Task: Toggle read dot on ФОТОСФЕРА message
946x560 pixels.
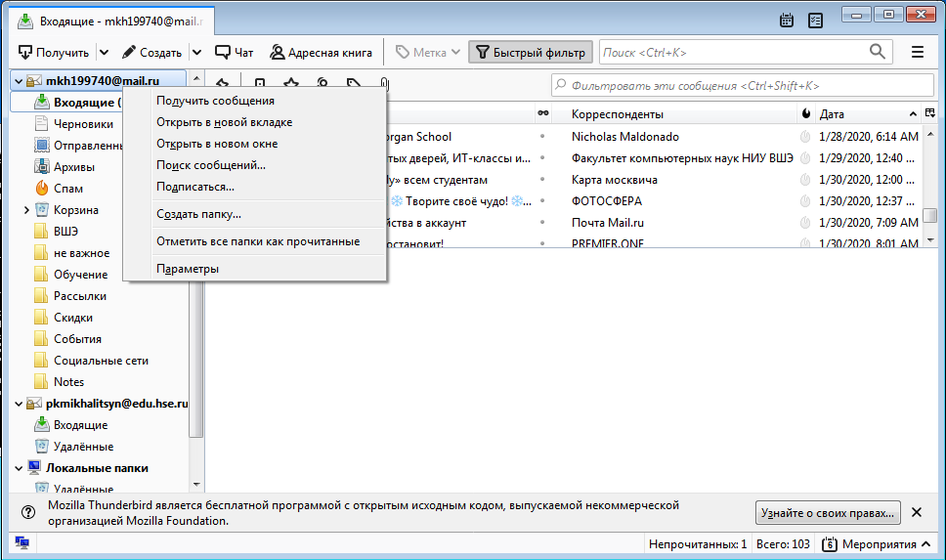Action: click(542, 201)
